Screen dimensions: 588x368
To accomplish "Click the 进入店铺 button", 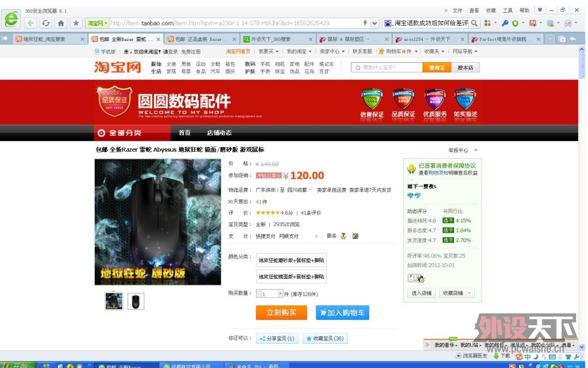I will 421,293.
